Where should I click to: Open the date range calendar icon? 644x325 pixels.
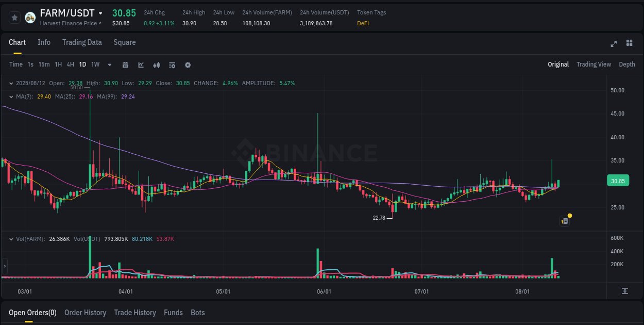point(125,65)
